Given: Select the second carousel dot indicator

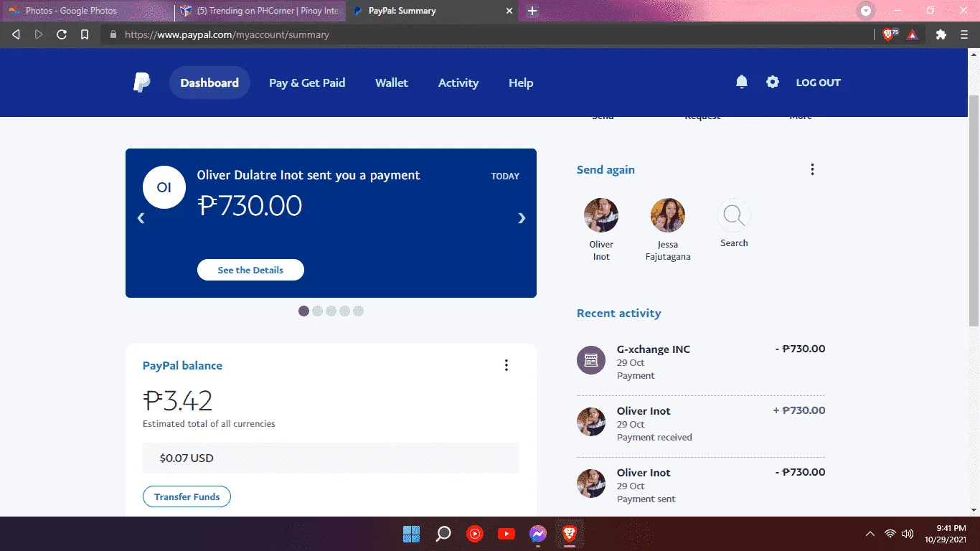Looking at the screenshot, I should tap(317, 311).
